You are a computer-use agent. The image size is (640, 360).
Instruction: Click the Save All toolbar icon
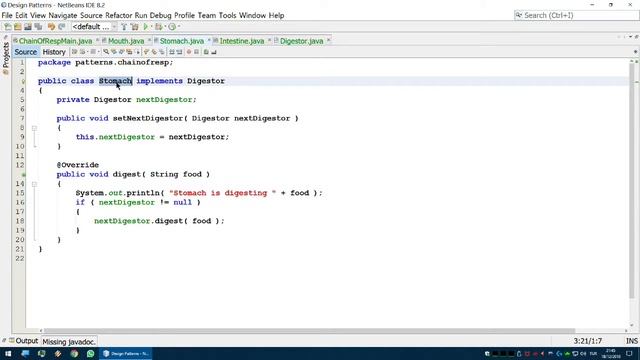click(x=38, y=27)
